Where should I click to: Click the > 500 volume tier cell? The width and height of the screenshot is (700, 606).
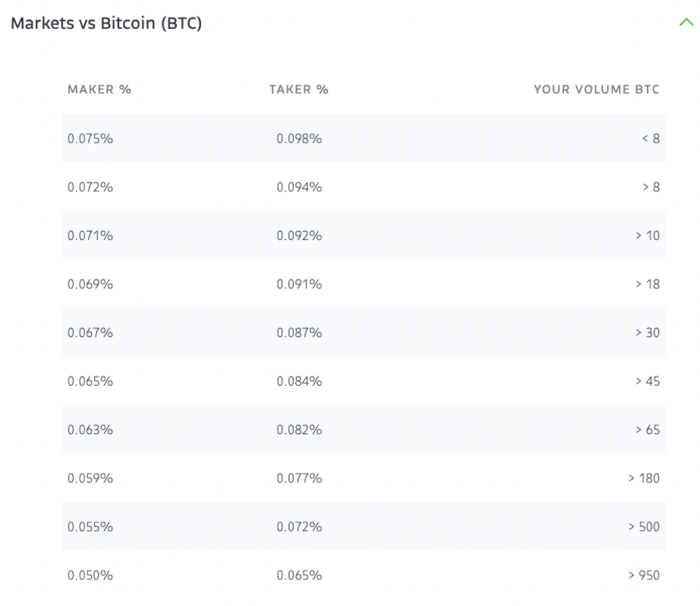pos(644,527)
